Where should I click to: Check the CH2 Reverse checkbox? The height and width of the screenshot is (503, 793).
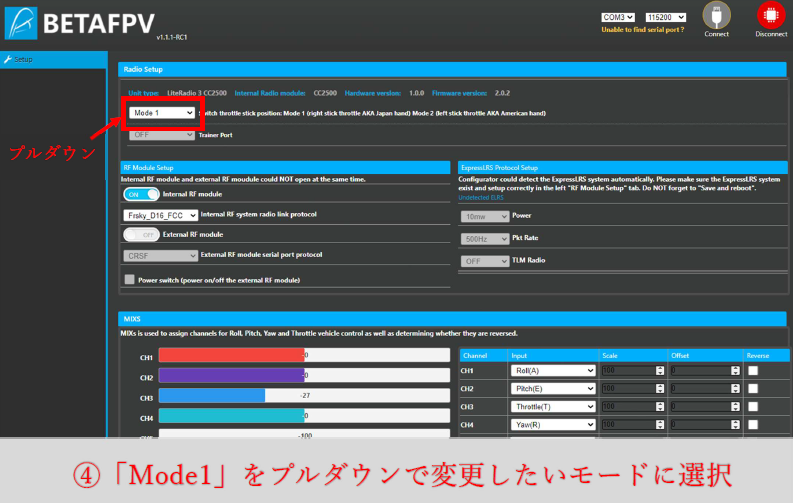tap(753, 389)
